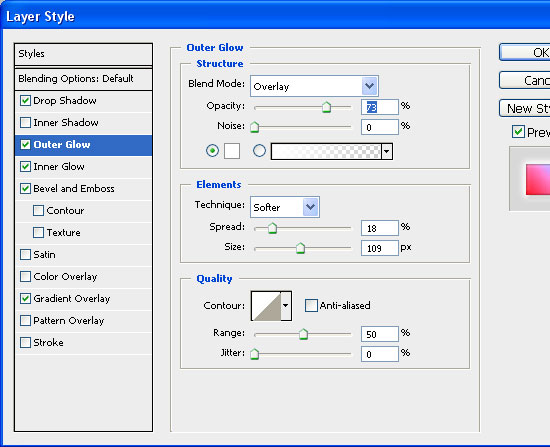Check the Anti-aliased checkbox
Screen dimensions: 550x447
click(x=311, y=305)
